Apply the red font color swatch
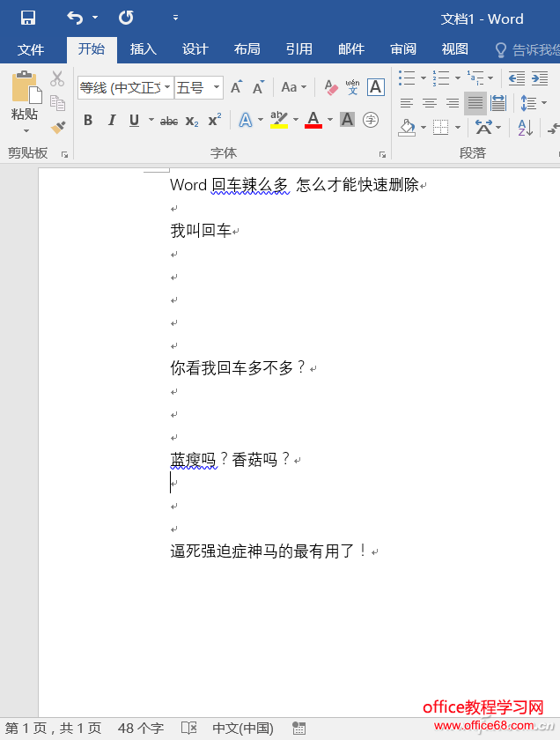The width and height of the screenshot is (560, 740). 313,121
